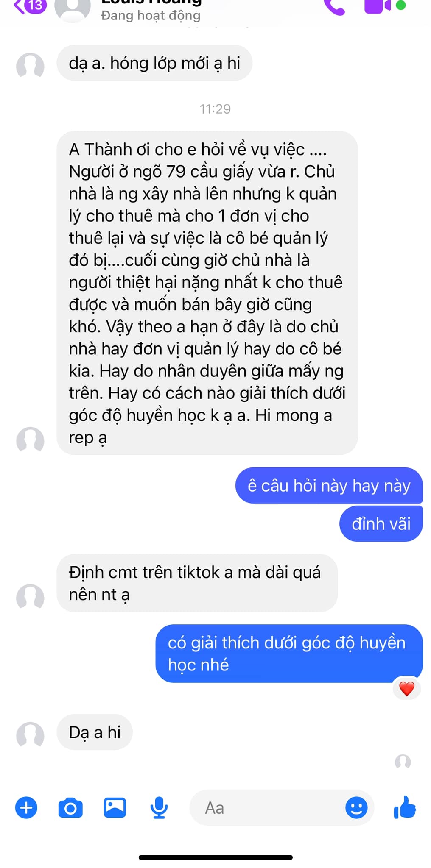Tap the seen-status avatar under last message

click(x=403, y=762)
